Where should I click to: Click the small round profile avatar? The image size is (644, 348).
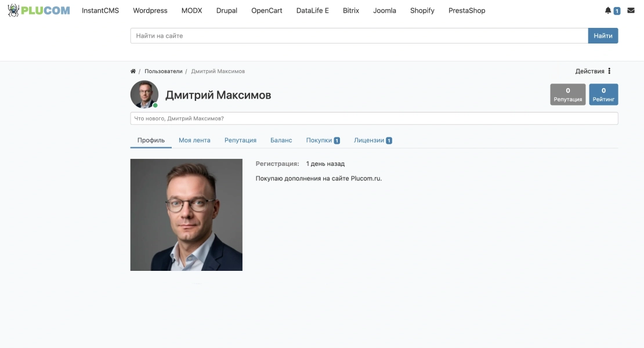[144, 95]
